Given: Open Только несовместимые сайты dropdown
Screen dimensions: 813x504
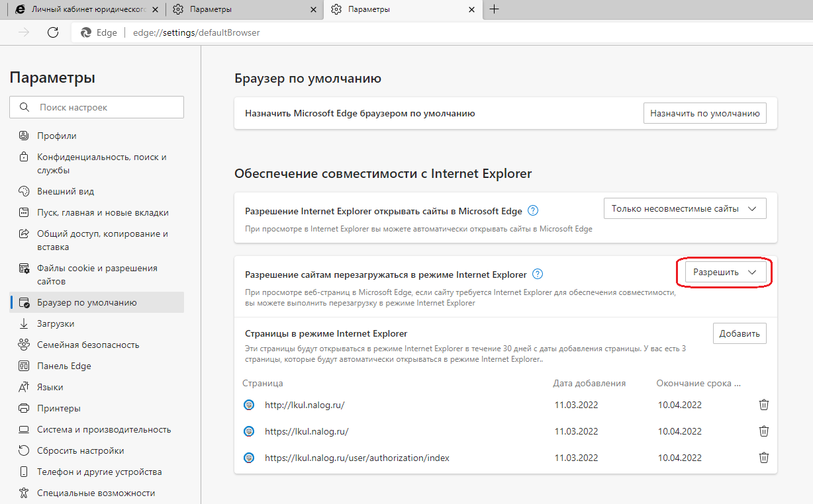Looking at the screenshot, I should (685, 208).
